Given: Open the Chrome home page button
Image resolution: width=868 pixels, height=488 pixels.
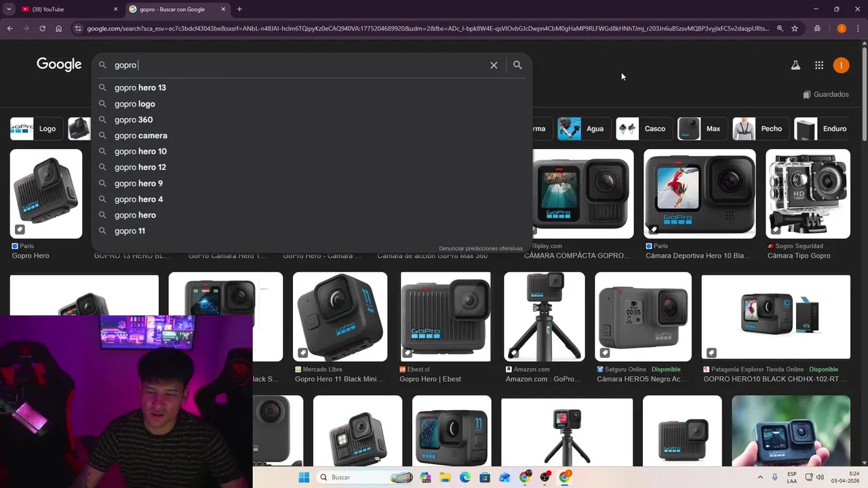Looking at the screenshot, I should 58,28.
